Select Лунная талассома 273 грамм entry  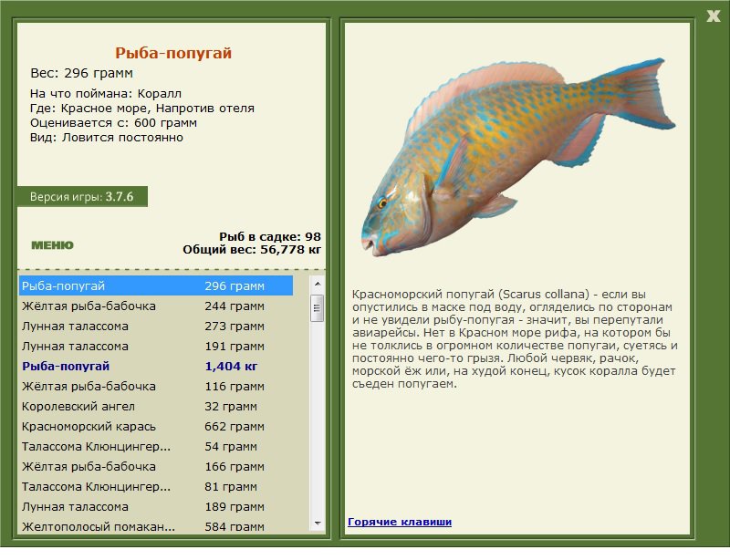156,326
